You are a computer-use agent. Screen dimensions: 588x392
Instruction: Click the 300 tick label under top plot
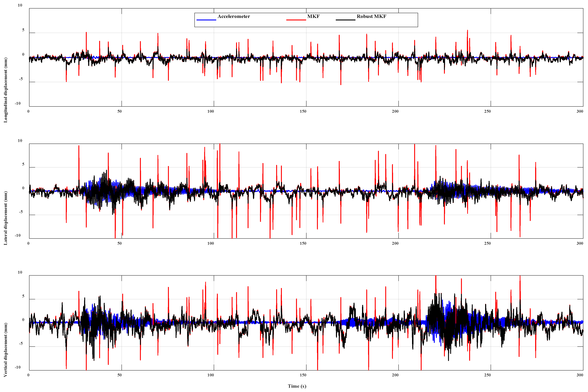(x=580, y=111)
